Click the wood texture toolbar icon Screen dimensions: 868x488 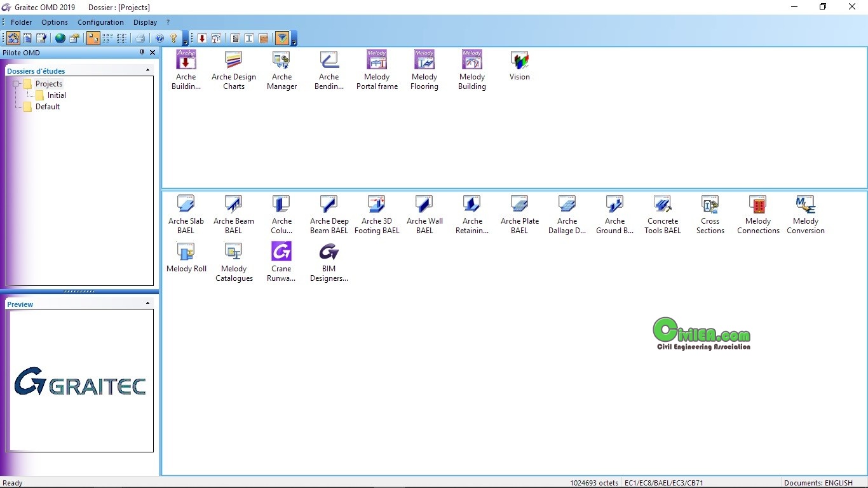(x=264, y=38)
